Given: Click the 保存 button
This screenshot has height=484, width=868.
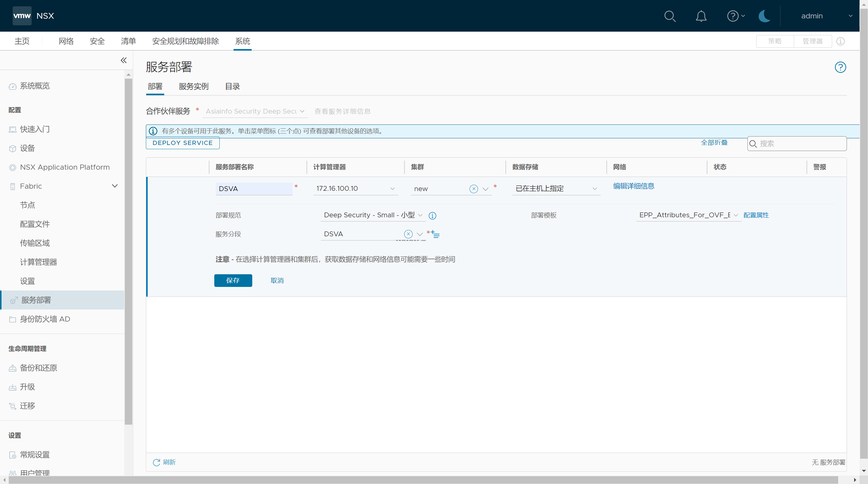Looking at the screenshot, I should [x=233, y=280].
